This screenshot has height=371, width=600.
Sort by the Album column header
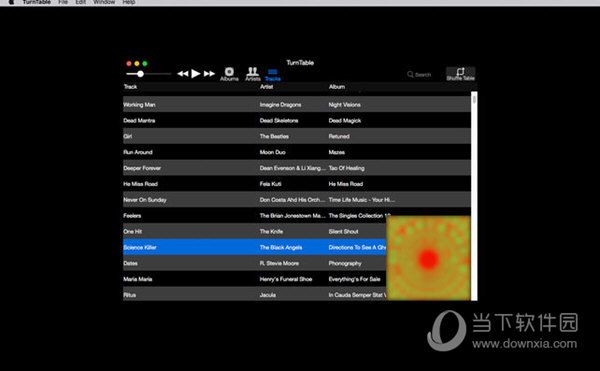337,87
